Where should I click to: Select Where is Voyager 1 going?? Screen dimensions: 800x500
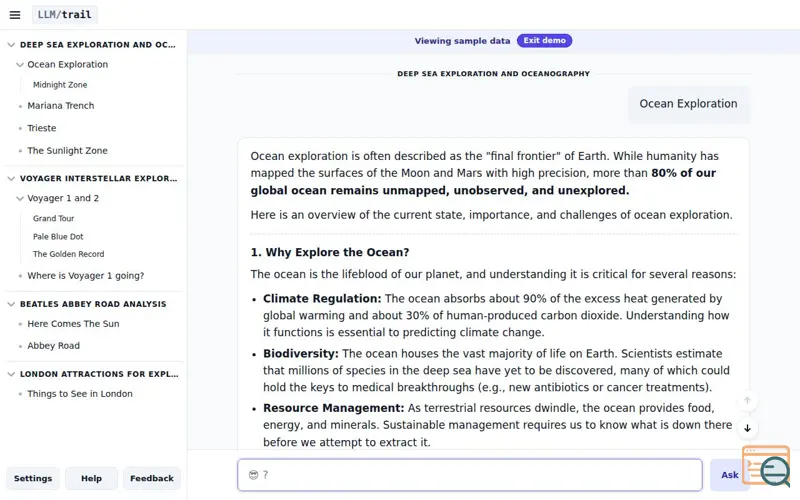(86, 276)
